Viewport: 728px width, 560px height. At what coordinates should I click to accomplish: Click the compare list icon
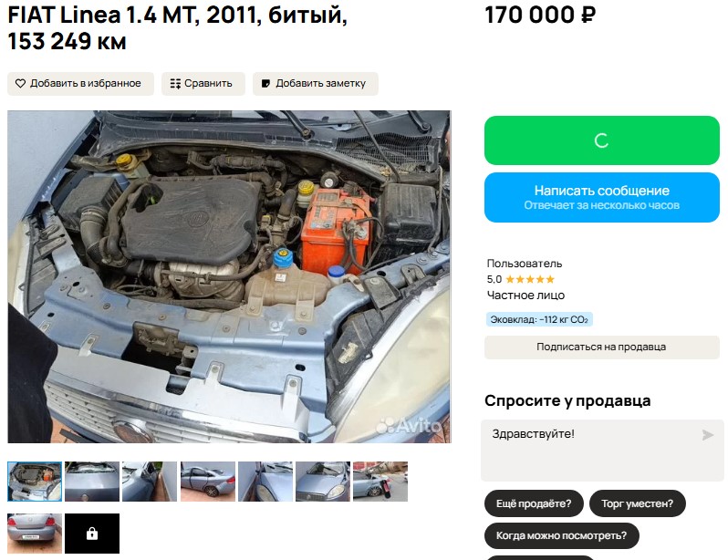click(x=175, y=84)
